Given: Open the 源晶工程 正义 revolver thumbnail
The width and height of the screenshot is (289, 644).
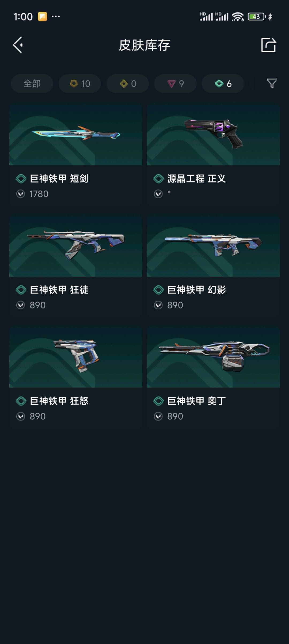Looking at the screenshot, I should [x=213, y=134].
